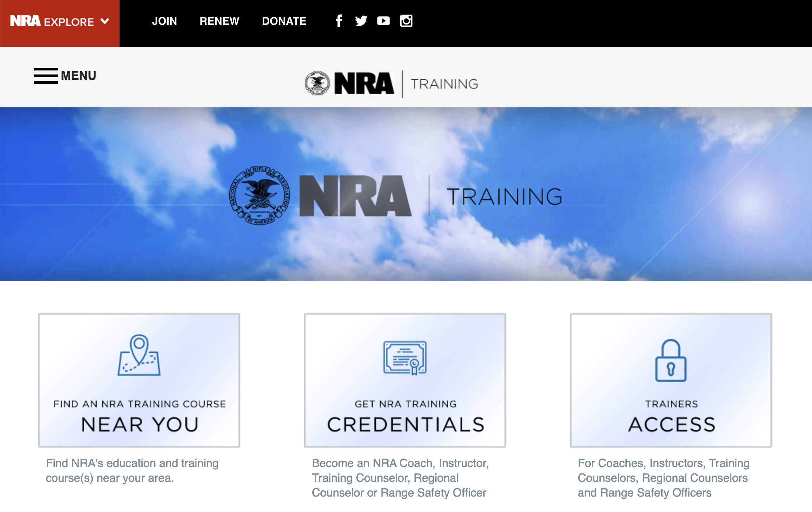Select DONATE in the top bar
Viewport: 812px width, 512px height.
(284, 21)
